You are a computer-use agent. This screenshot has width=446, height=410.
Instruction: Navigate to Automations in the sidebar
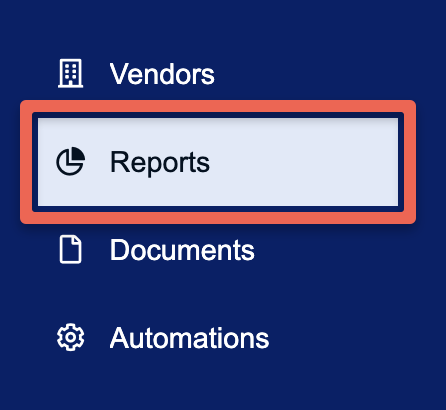coord(218,337)
